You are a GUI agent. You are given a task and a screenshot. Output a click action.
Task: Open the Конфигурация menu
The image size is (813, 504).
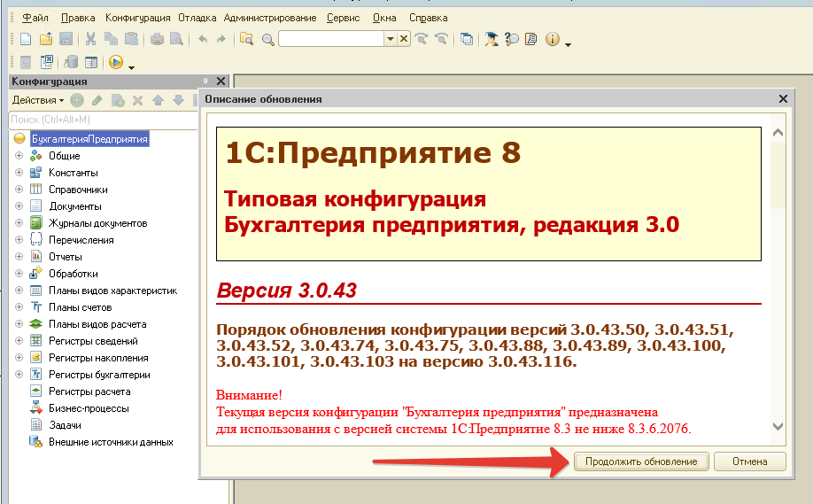[138, 18]
